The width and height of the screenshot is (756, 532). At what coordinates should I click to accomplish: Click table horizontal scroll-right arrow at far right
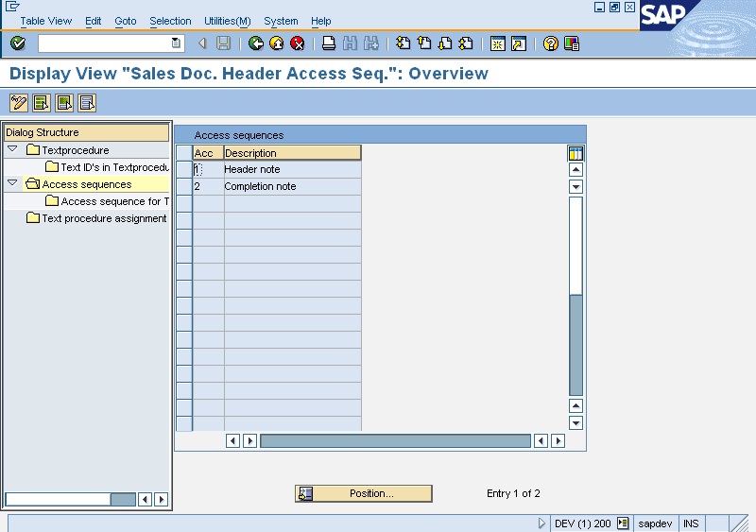tap(558, 440)
